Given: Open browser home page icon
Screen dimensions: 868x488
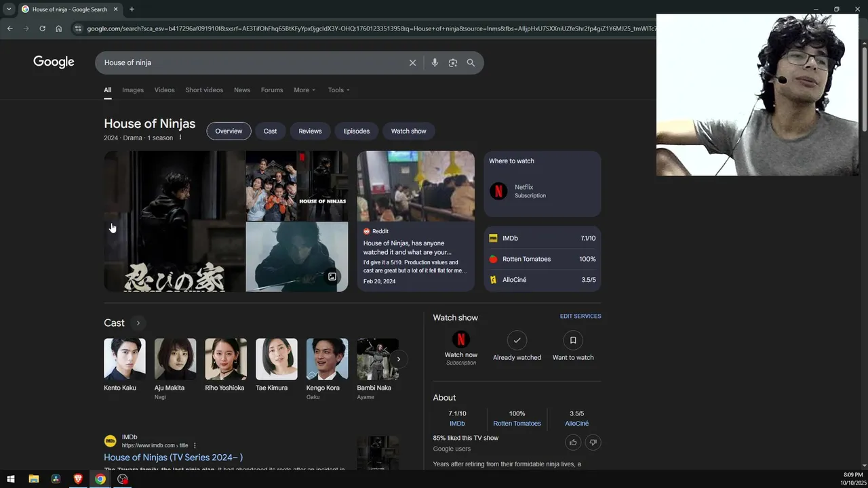Looking at the screenshot, I should (x=58, y=28).
